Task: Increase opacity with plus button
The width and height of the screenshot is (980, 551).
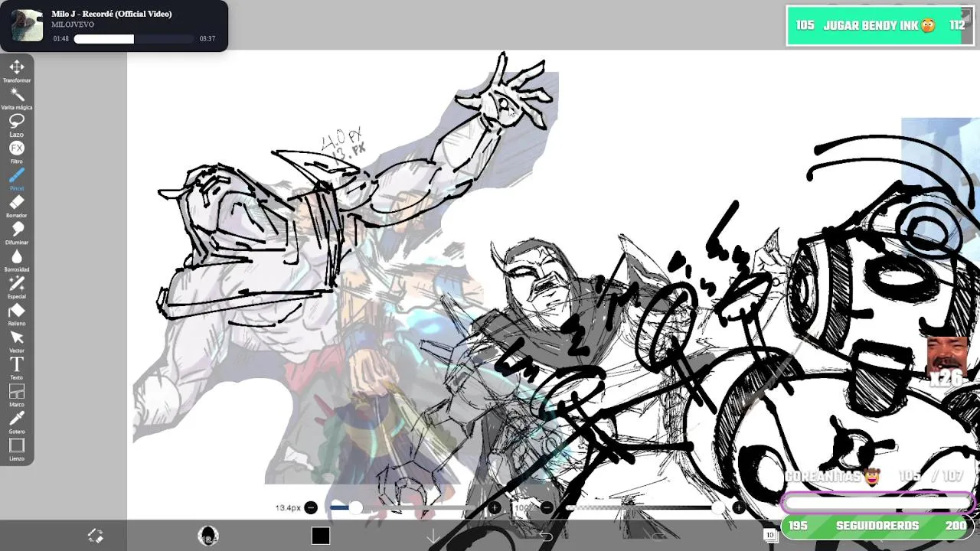Action: pos(739,507)
